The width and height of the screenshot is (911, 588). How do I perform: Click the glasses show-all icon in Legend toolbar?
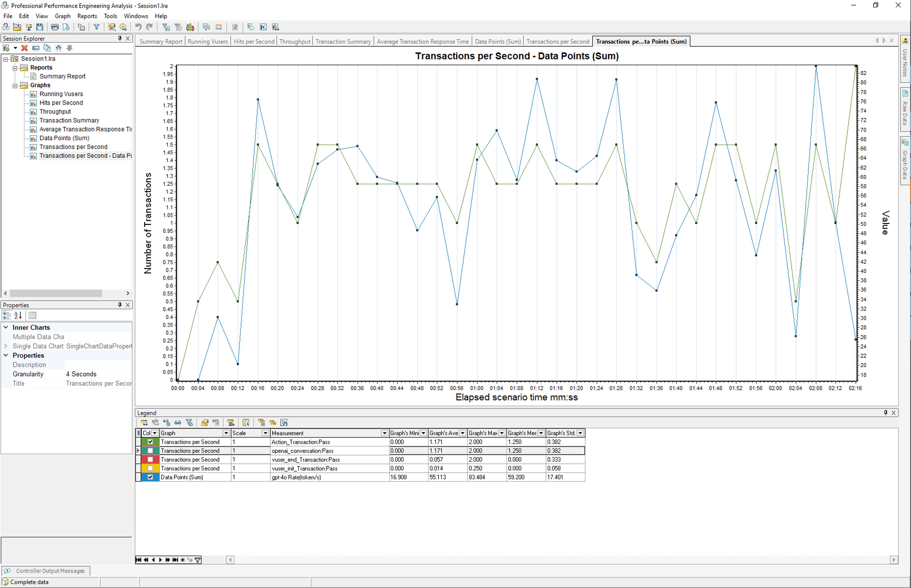click(178, 422)
